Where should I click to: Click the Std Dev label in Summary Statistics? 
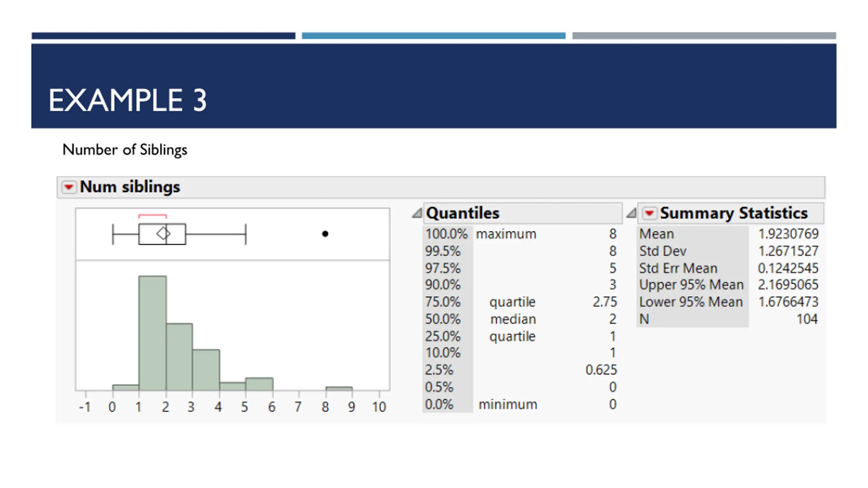click(x=663, y=251)
